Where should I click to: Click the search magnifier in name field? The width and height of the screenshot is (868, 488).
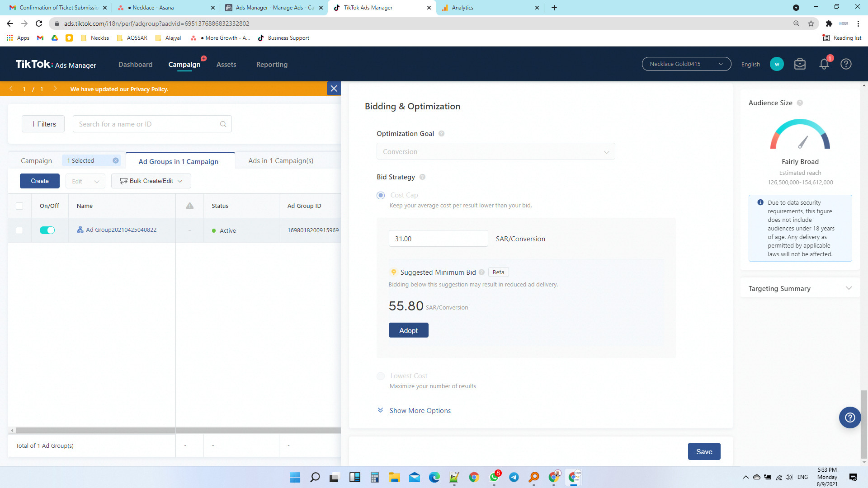pos(223,124)
